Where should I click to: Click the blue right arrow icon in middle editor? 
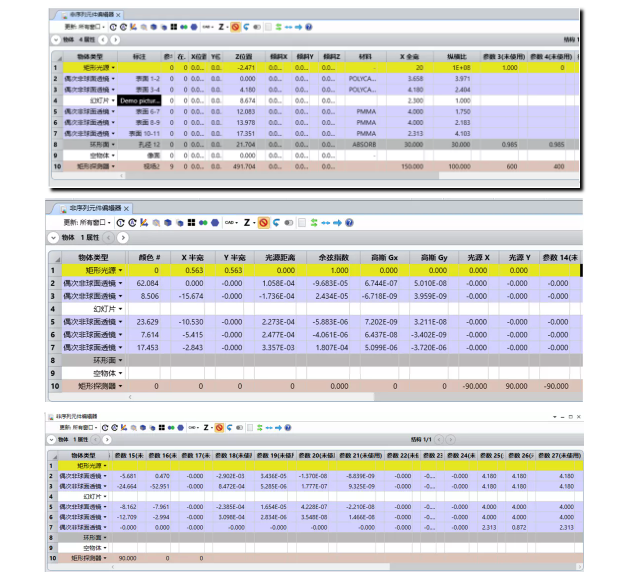(x=337, y=223)
